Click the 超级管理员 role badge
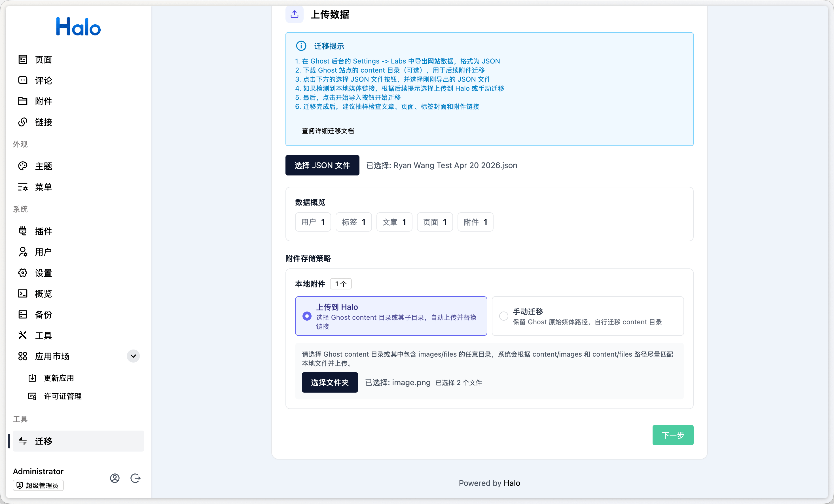 click(x=38, y=485)
